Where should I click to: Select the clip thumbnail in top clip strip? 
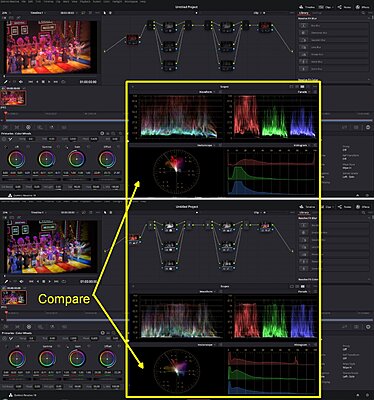tap(14, 98)
